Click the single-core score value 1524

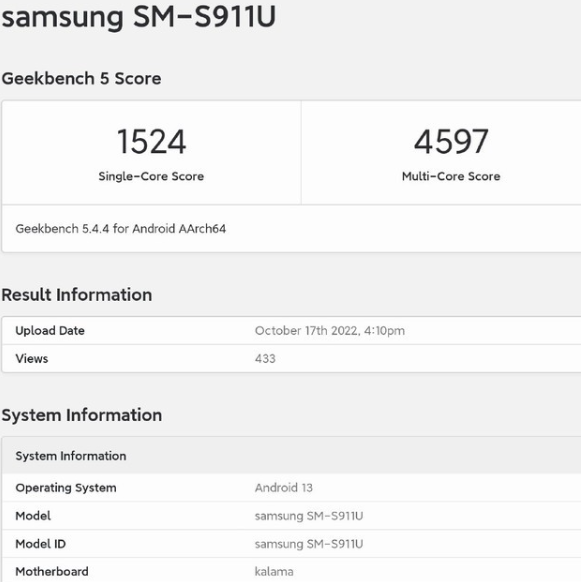pyautogui.click(x=151, y=141)
